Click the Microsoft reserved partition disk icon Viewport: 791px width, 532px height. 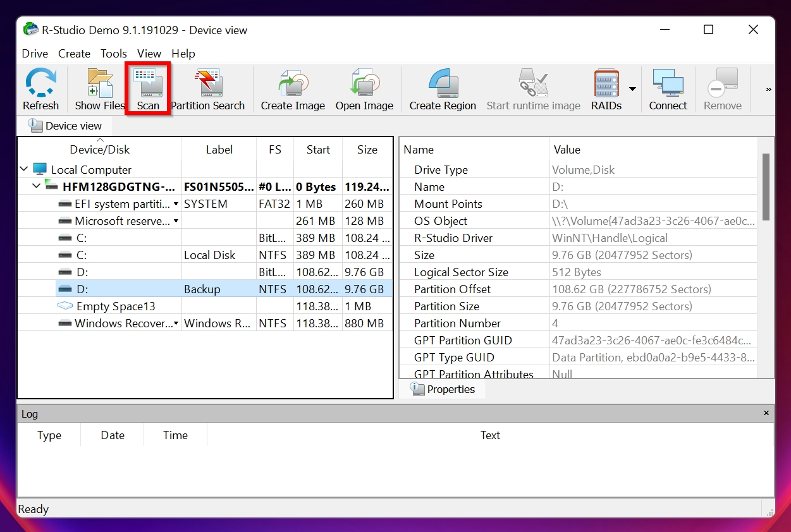(x=65, y=221)
